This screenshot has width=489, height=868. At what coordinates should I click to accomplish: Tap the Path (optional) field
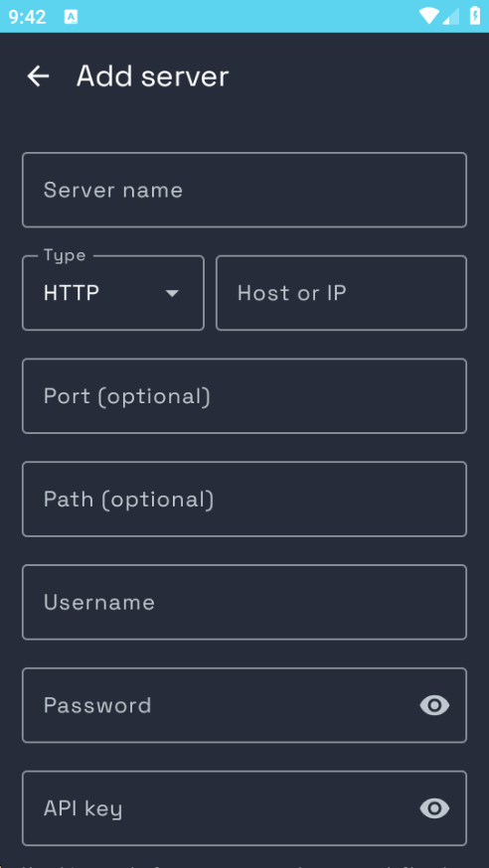point(244,499)
